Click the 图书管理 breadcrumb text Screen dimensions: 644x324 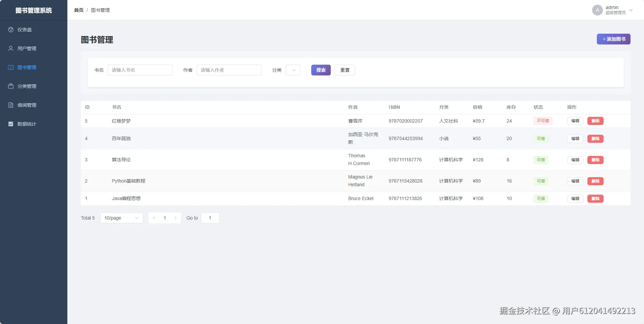point(100,10)
